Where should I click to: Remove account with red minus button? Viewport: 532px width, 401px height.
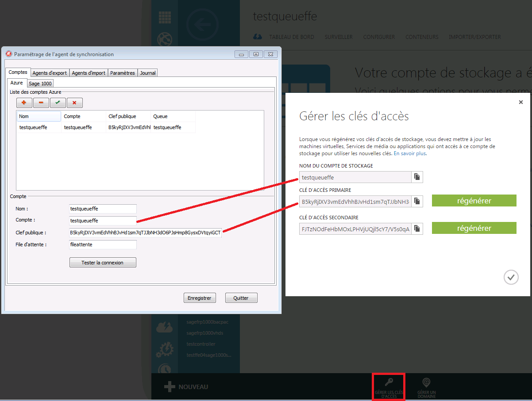pyautogui.click(x=41, y=103)
